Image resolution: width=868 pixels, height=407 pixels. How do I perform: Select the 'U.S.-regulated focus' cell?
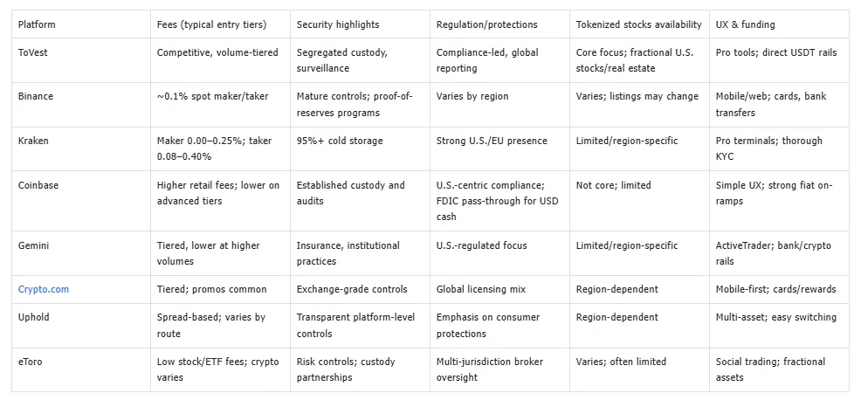(x=482, y=245)
